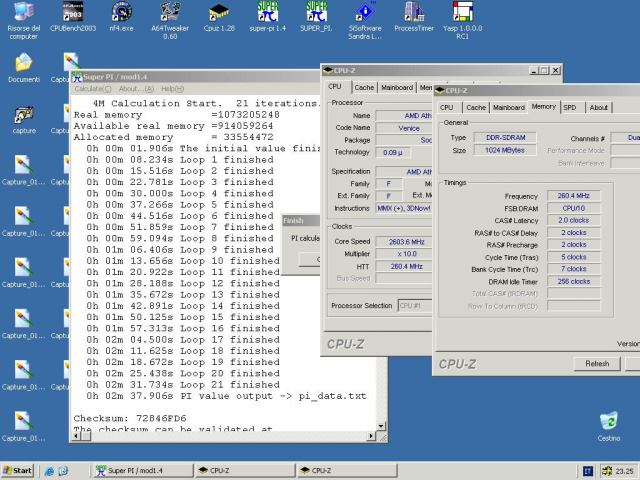This screenshot has height=480, width=640.
Task: Open the ProcessTimer desktop icon
Action: pos(414,17)
